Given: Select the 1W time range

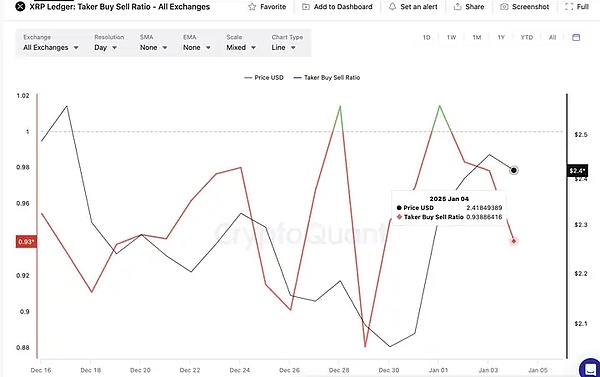Looking at the screenshot, I should pos(452,38).
